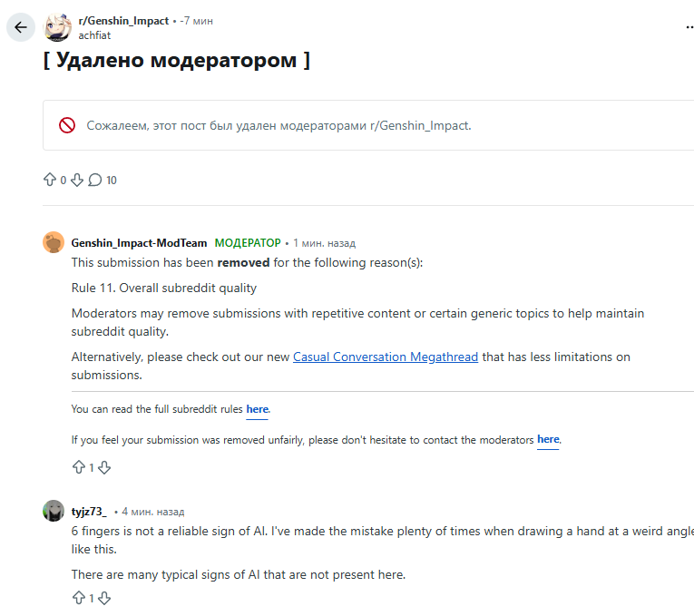The width and height of the screenshot is (694, 616).
Task: Click 'here' to contact the moderators
Action: (548, 439)
